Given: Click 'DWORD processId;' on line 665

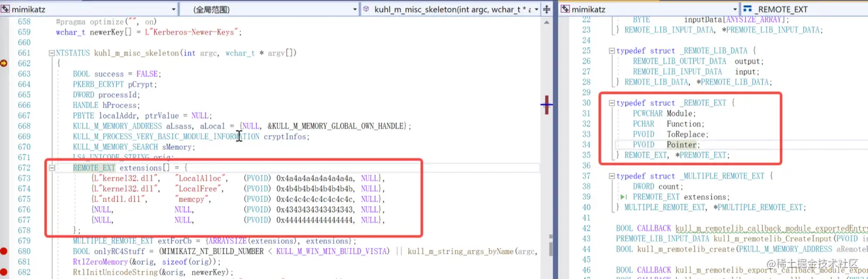Looking at the screenshot, I should pos(106,95).
